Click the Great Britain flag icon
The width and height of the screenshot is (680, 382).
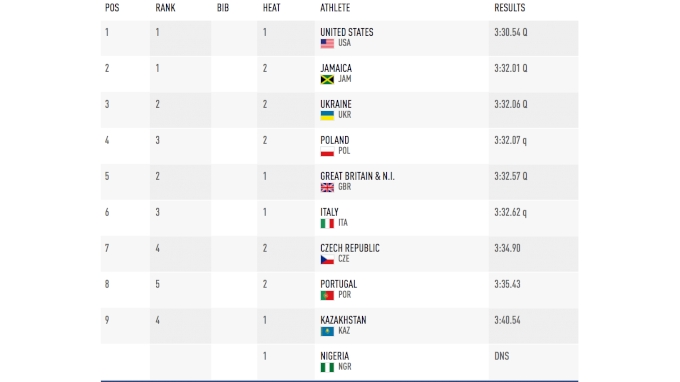pos(327,187)
